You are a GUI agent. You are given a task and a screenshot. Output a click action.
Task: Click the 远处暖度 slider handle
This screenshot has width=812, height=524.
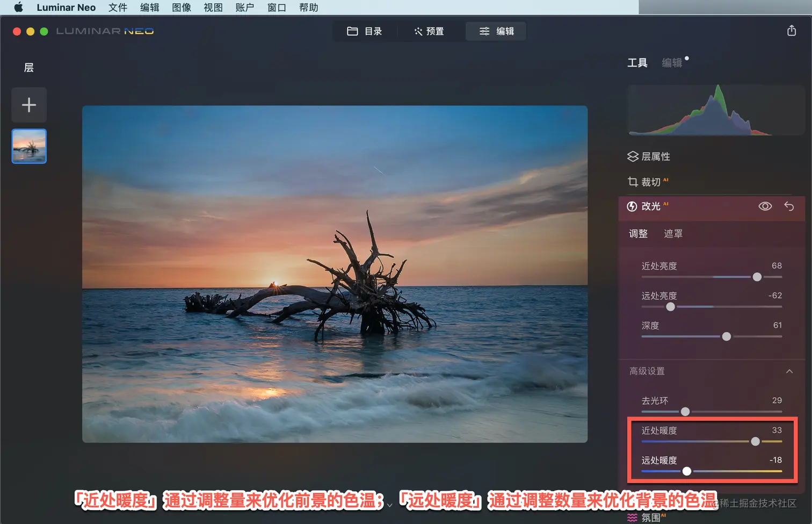point(687,471)
